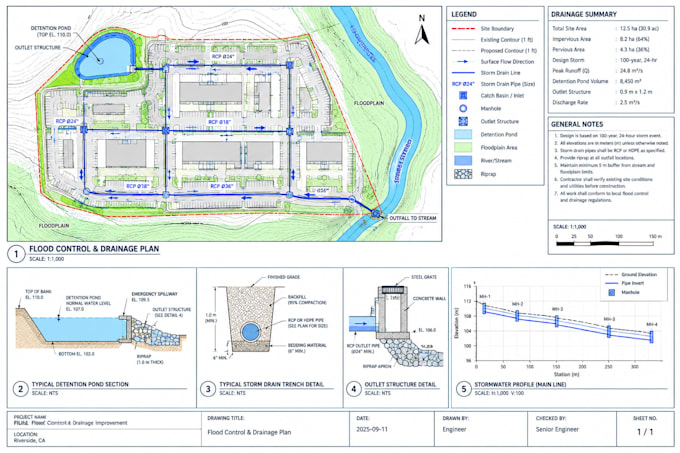Select the Detention Pond light blue legend swatch

(463, 134)
